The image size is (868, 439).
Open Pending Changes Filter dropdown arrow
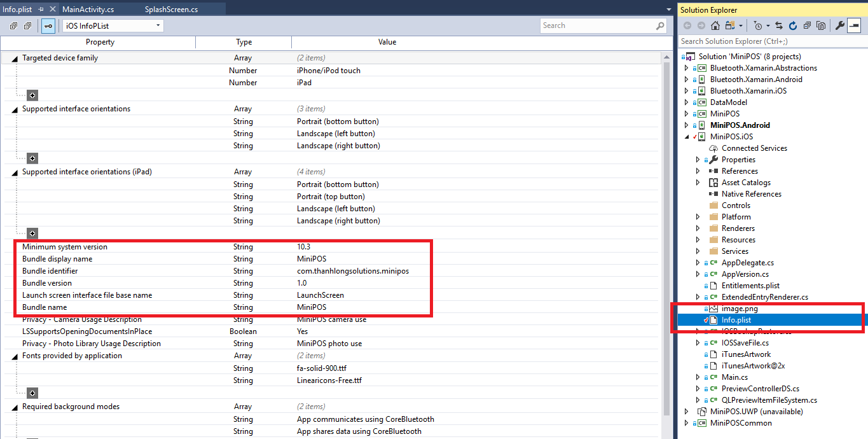click(768, 25)
